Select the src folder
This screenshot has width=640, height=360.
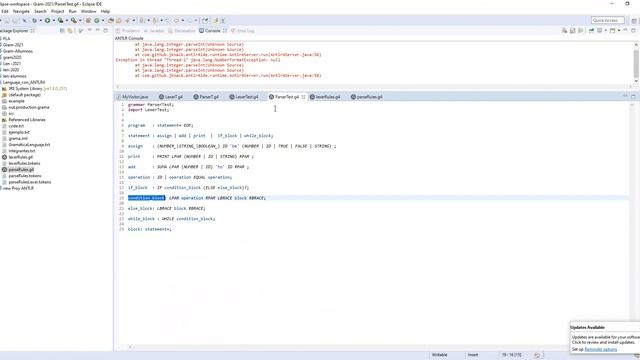point(8,113)
